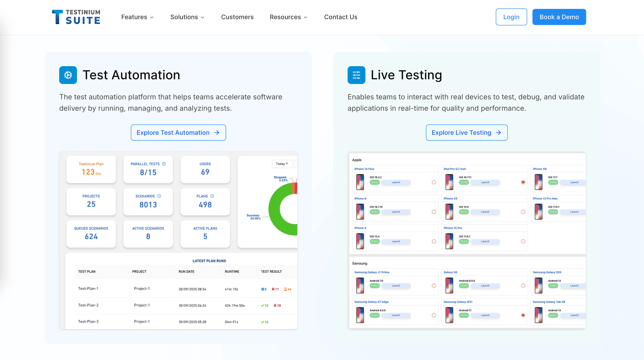This screenshot has width=644, height=360.
Task: Click the red bug icon in Test-Plan-1 row
Action: [x=273, y=289]
